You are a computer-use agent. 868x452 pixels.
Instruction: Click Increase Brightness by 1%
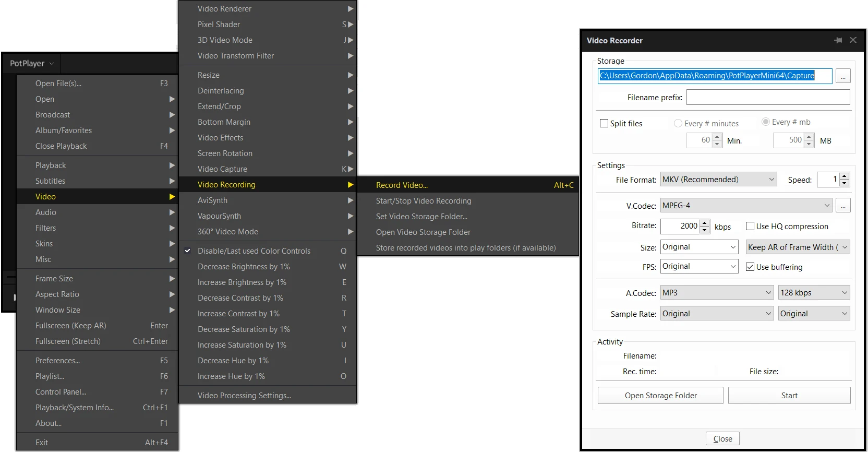(268, 282)
